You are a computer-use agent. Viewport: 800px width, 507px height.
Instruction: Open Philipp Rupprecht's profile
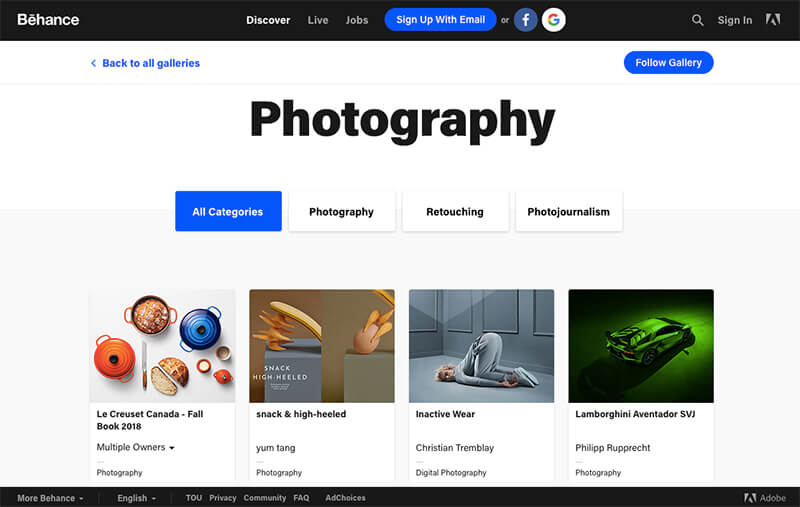click(x=613, y=448)
